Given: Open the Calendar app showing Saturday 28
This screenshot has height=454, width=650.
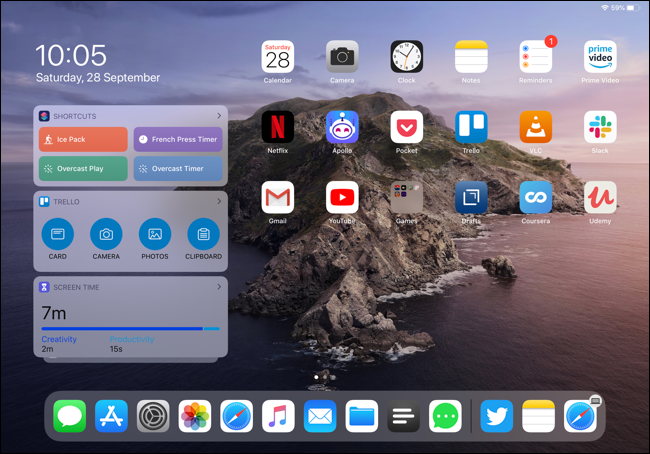Looking at the screenshot, I should pos(277,56).
